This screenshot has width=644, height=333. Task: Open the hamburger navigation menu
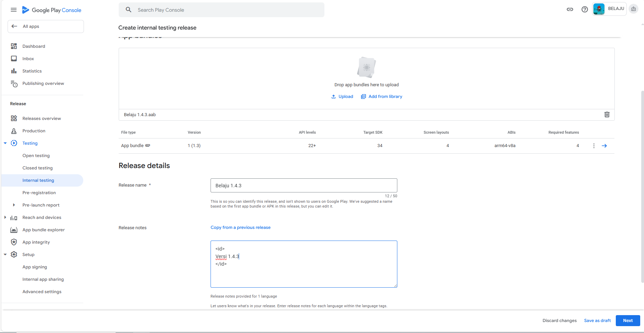pos(13,10)
